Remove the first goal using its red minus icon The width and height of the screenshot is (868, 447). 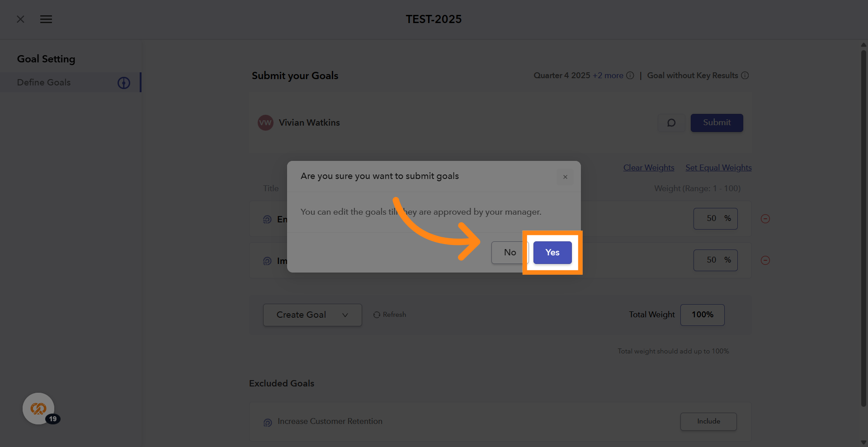coord(765,218)
